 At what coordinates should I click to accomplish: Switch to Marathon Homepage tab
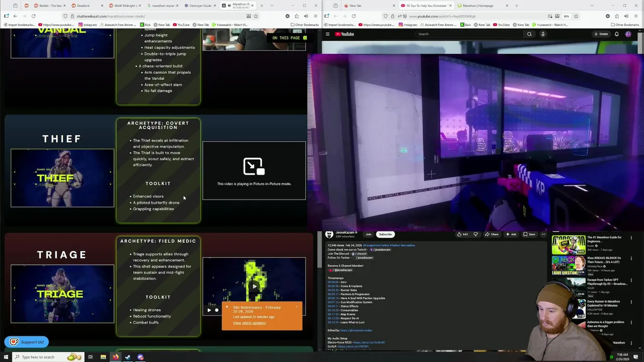[x=483, y=6]
